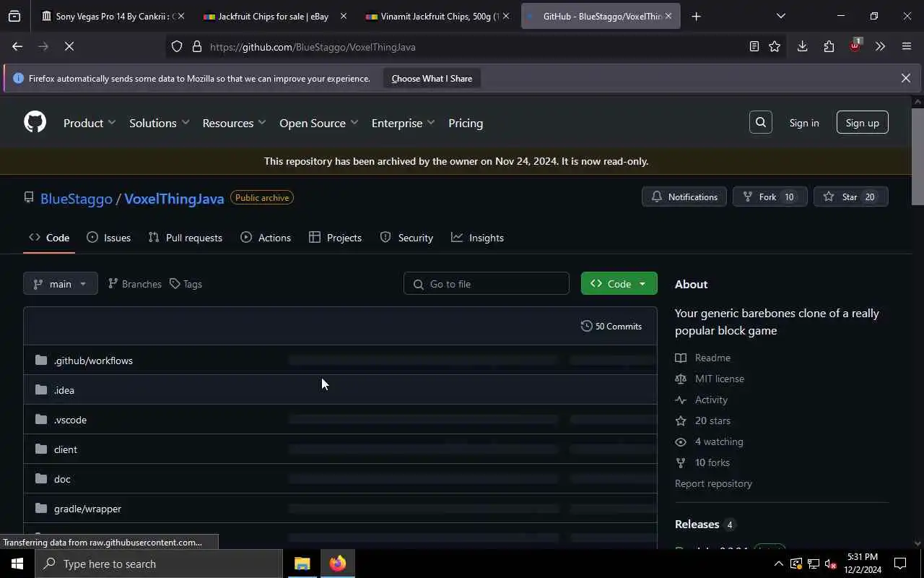Open the BlueStaggo owner profile link

coord(77,199)
